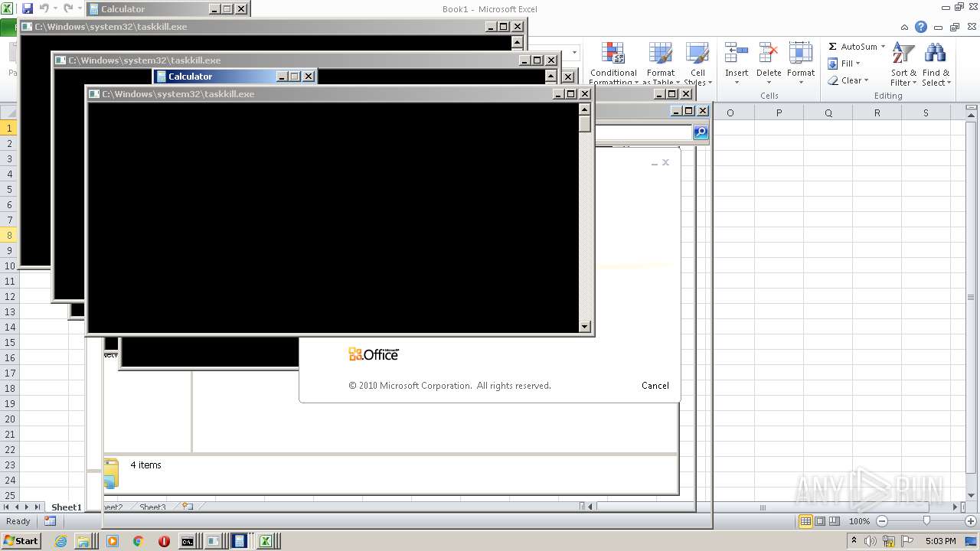Click the Find & Select binoculars icon
Screen dimensions: 980x551
pyautogui.click(x=935, y=54)
